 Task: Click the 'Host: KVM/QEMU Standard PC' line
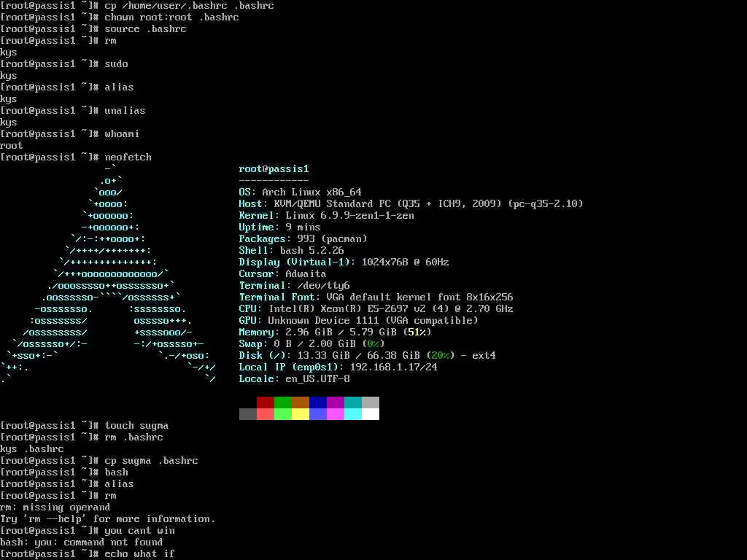411,204
